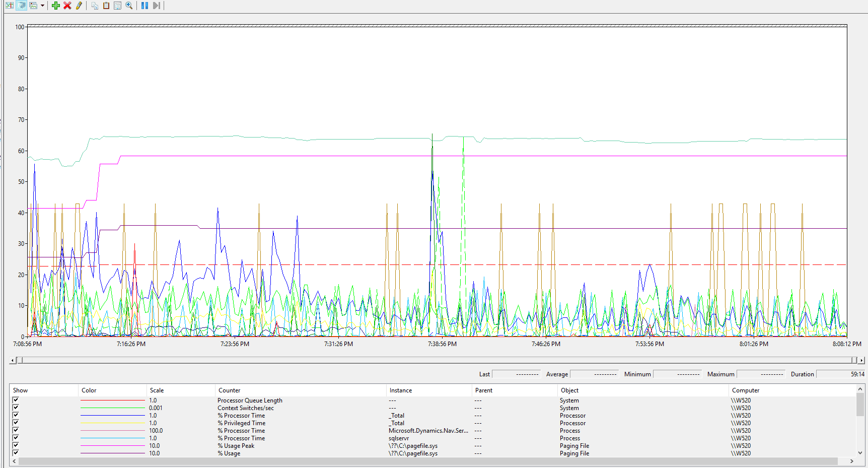The width and height of the screenshot is (868, 468).
Task: Sort by the Computer column header
Action: pyautogui.click(x=792, y=390)
